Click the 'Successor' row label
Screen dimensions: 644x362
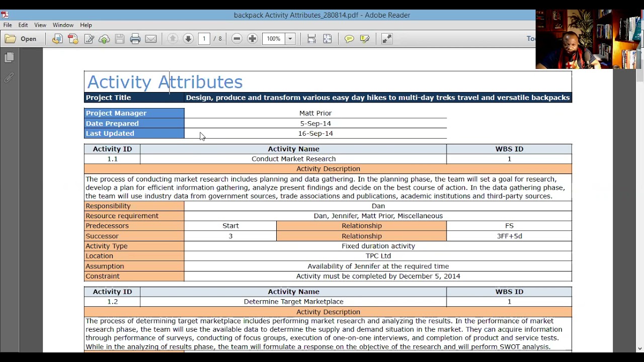pyautogui.click(x=102, y=236)
